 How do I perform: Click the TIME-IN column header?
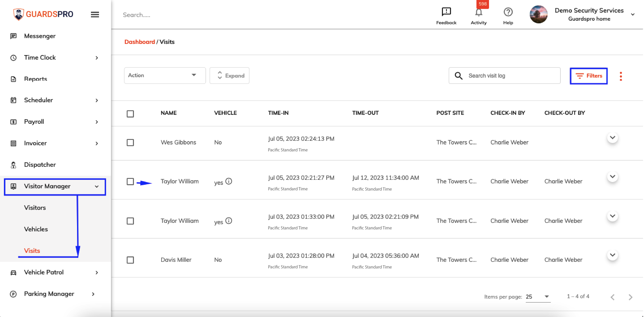point(278,113)
